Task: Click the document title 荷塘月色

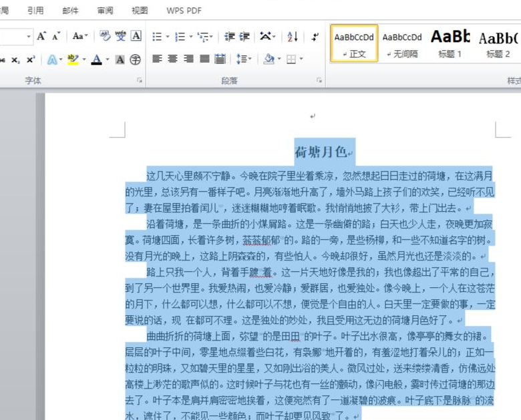Action: pyautogui.click(x=321, y=152)
